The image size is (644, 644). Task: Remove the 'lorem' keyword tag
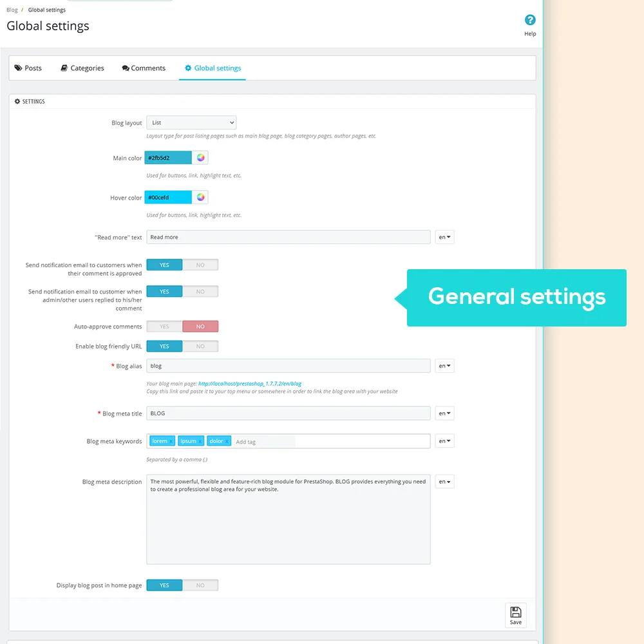171,442
